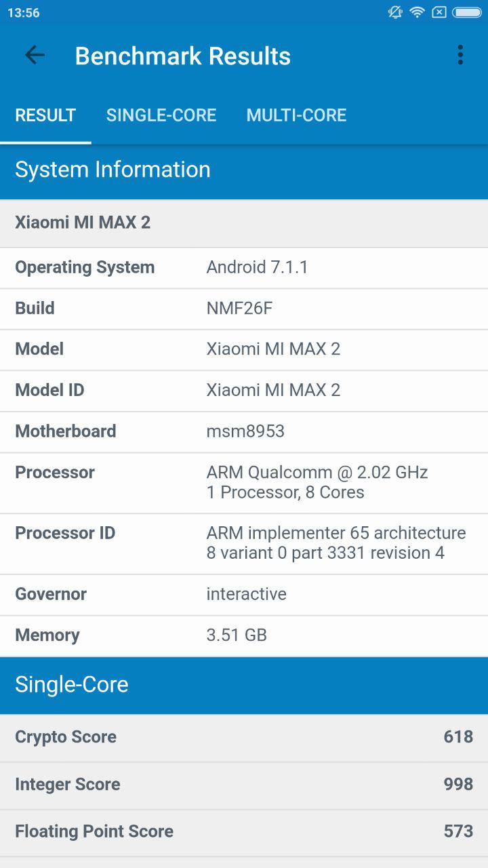Select the Xiaomi MI MAX 2 device header
488x868 pixels.
[244, 223]
